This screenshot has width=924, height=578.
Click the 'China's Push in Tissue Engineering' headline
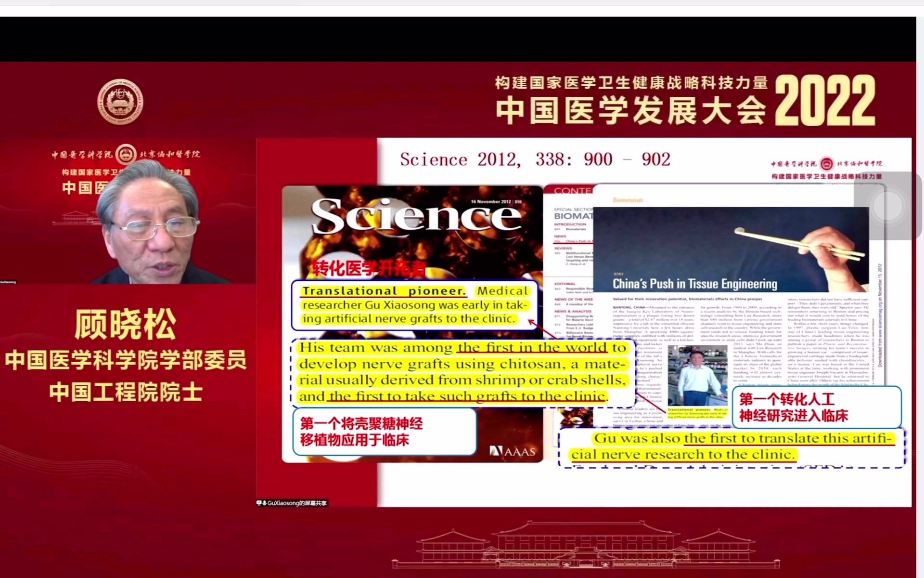pos(694,284)
